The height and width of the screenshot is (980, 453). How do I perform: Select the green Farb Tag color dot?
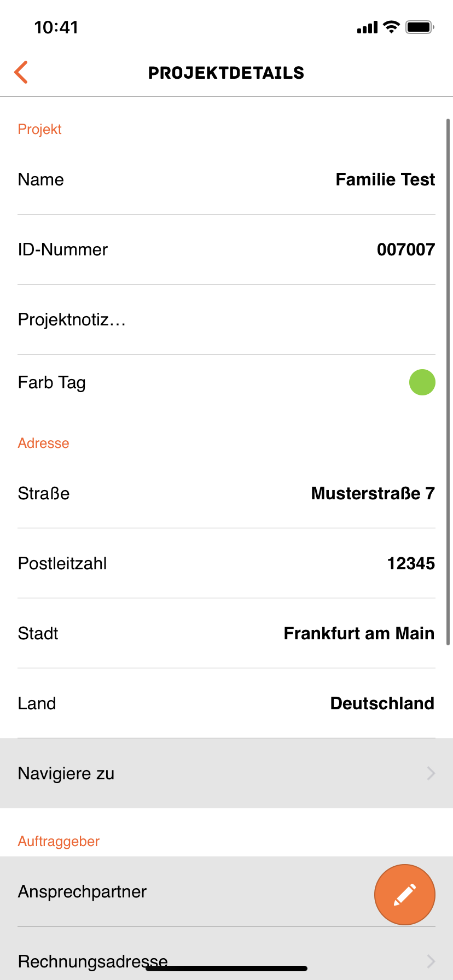422,382
